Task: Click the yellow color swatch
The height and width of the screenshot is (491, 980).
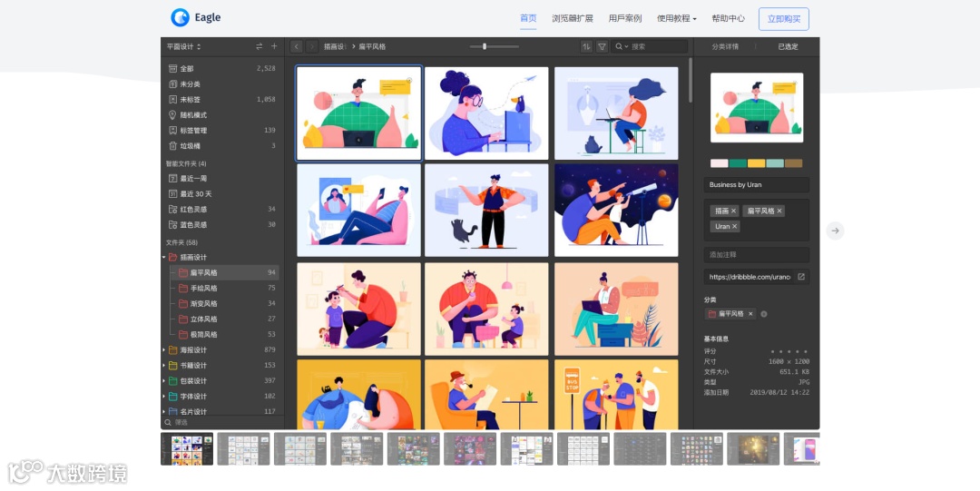Action: click(756, 163)
